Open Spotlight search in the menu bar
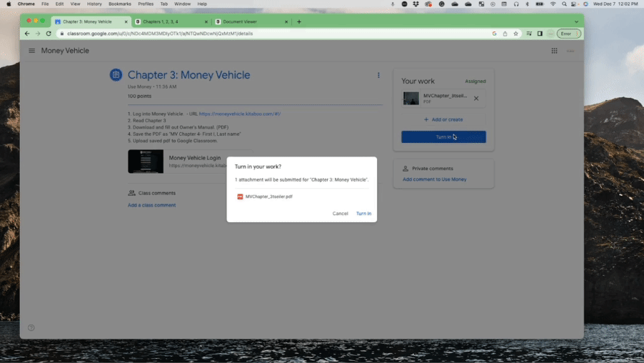 (564, 4)
